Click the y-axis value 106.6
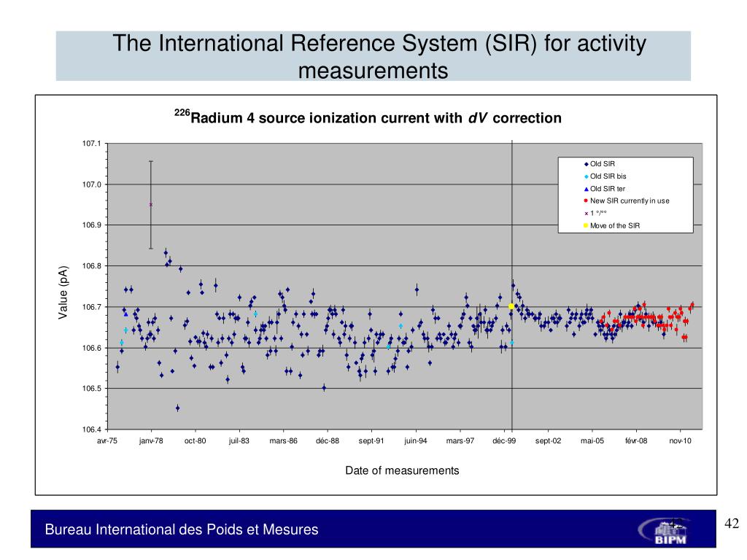Image resolution: width=747 pixels, height=560 pixels. [92, 348]
